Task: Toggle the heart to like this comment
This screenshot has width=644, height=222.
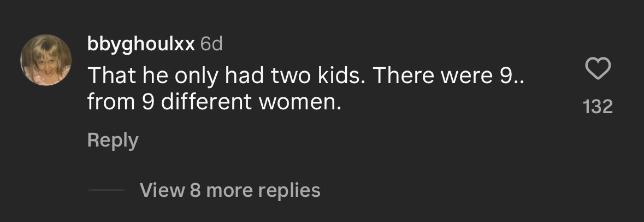Action: [598, 70]
